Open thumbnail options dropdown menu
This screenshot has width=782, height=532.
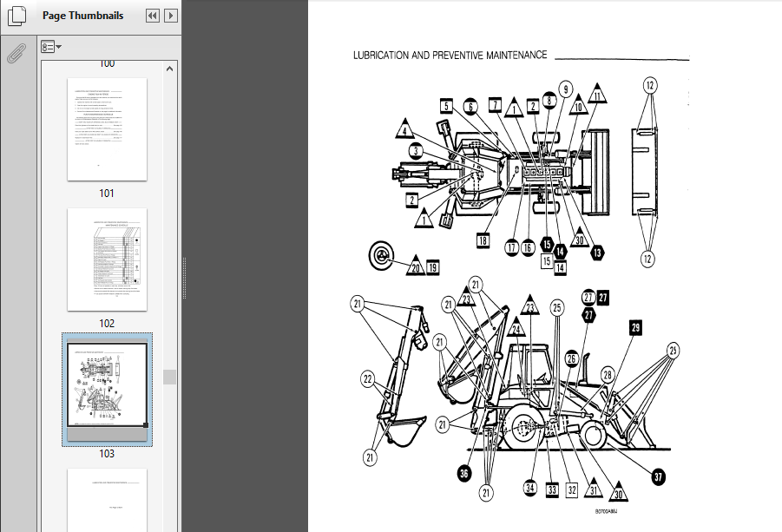[x=51, y=47]
